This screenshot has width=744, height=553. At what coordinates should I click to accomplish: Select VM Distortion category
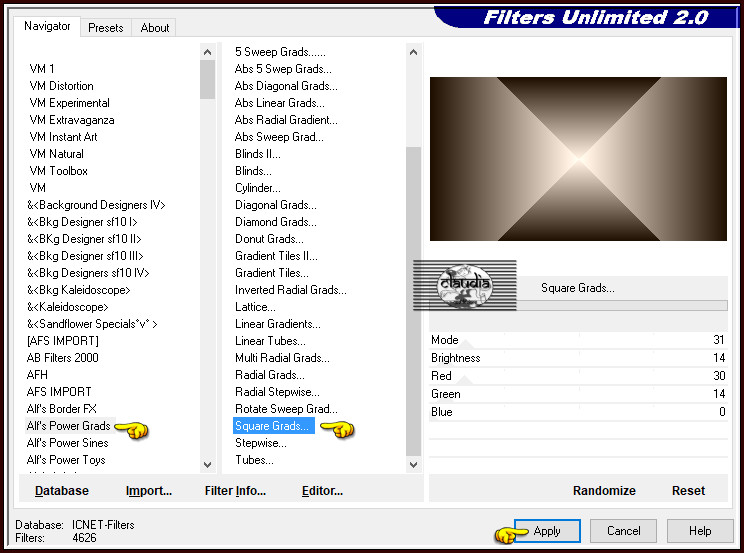click(61, 86)
